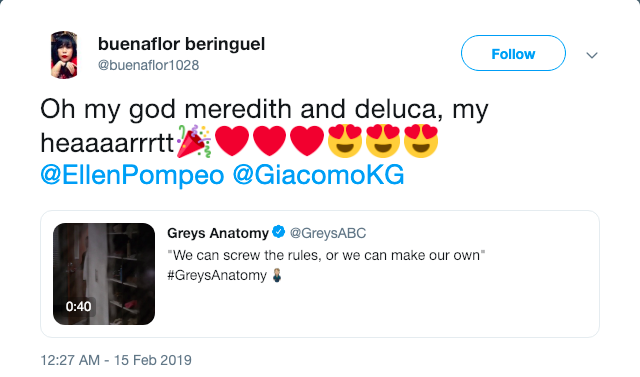This screenshot has height=377, width=640.
Task: Open the @buenaflor1028 handle
Action: (149, 65)
